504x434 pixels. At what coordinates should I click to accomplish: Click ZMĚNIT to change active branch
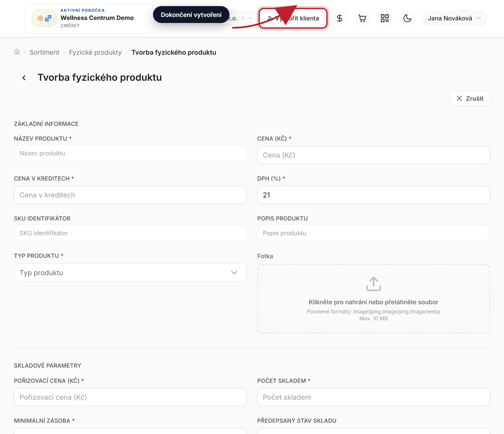70,26
